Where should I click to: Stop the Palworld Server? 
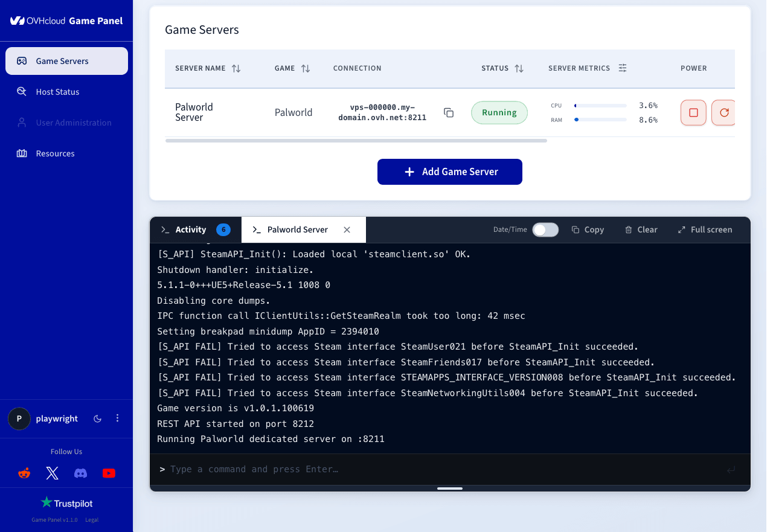pos(693,113)
